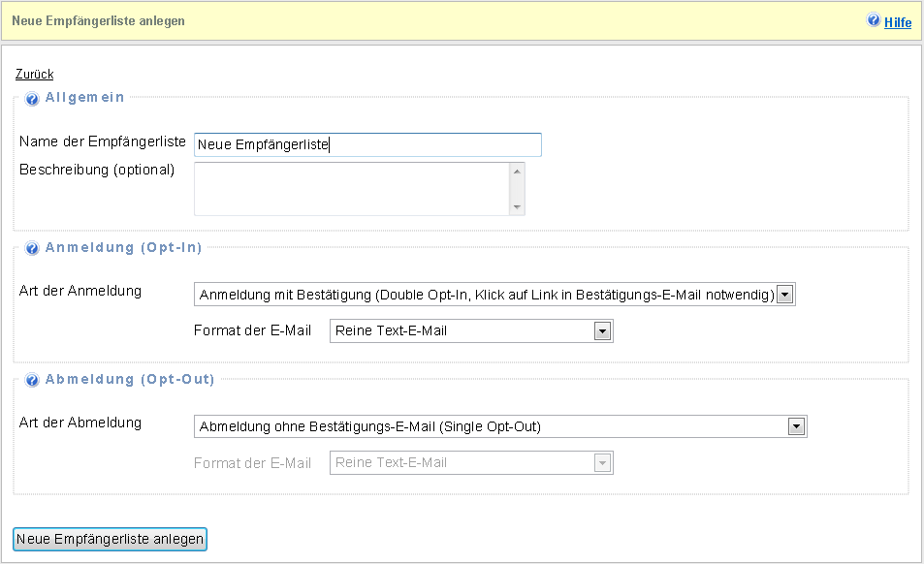Click the page title in the yellow header
Screen dimensions: 924x564
click(98, 20)
